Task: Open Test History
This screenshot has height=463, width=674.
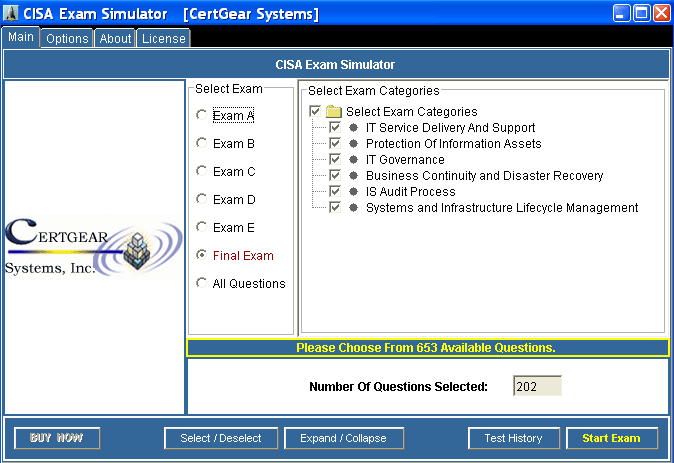Action: 514,438
